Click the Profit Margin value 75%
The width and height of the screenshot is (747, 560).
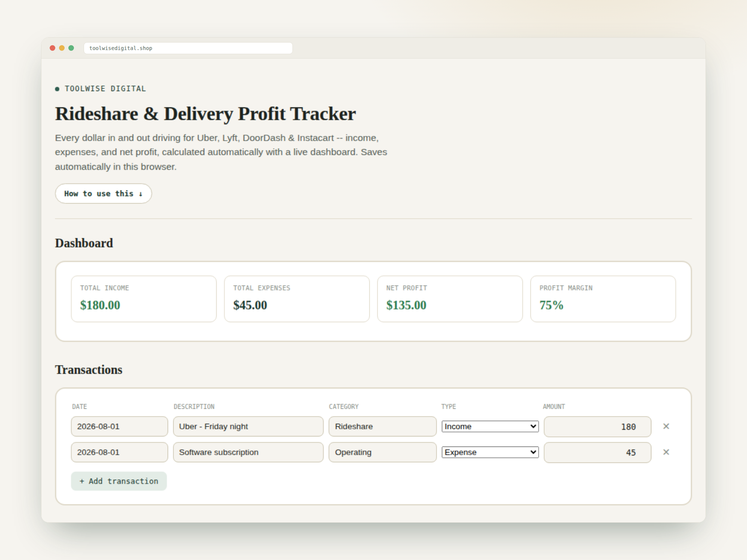[x=551, y=305]
